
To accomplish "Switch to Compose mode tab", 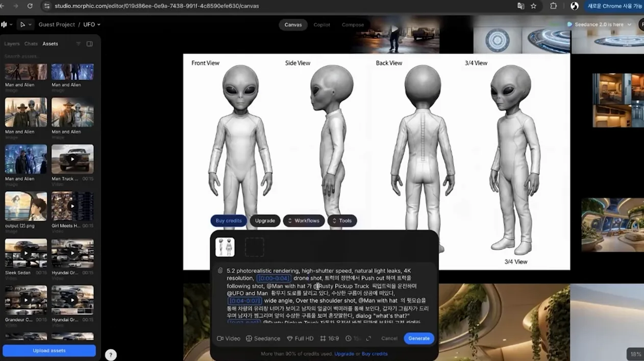I will pos(353,25).
